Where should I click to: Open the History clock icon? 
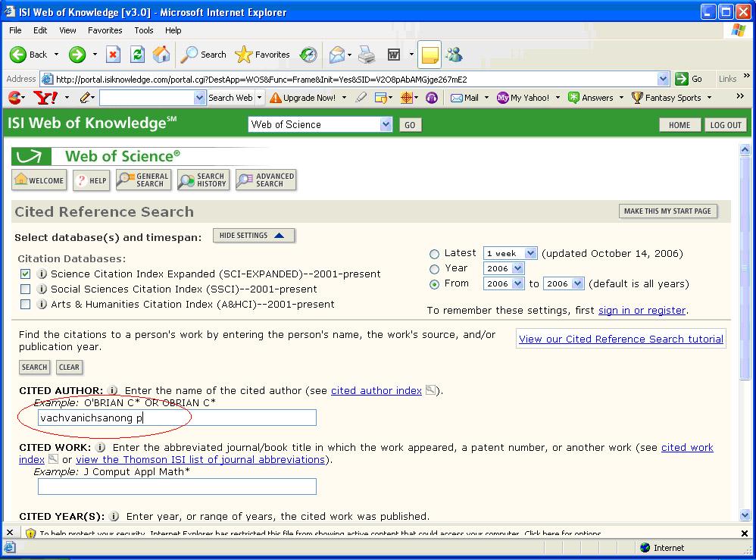(308, 55)
